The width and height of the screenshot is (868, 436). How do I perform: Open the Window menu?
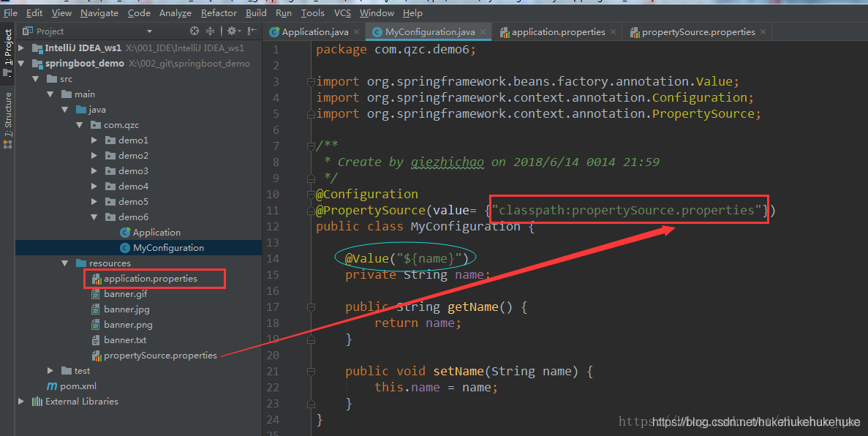(377, 12)
